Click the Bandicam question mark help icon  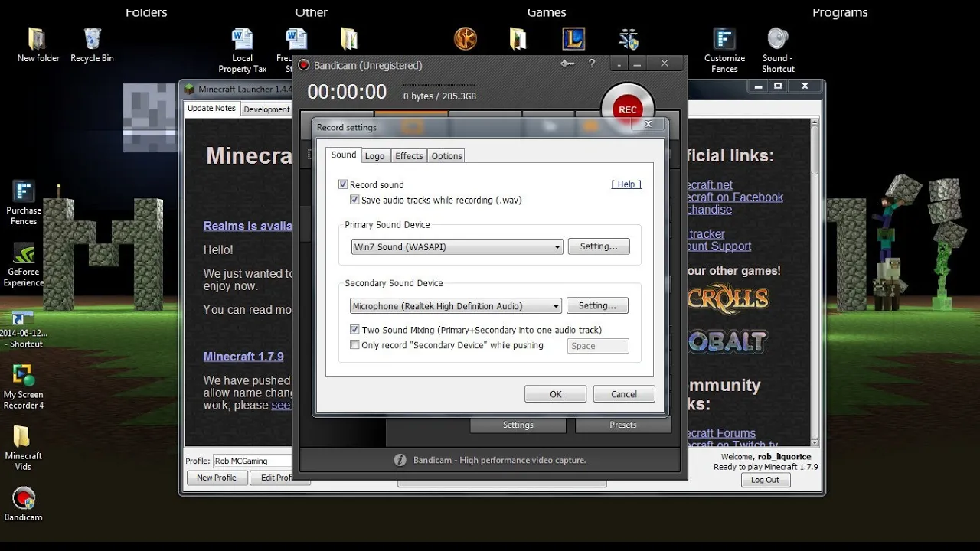591,64
